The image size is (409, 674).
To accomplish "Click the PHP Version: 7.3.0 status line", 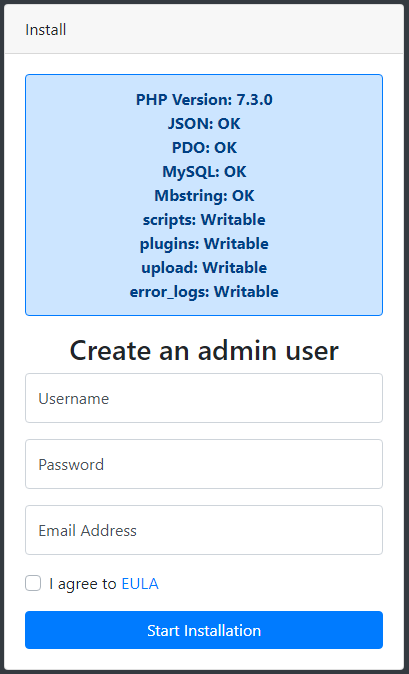I will point(204,100).
